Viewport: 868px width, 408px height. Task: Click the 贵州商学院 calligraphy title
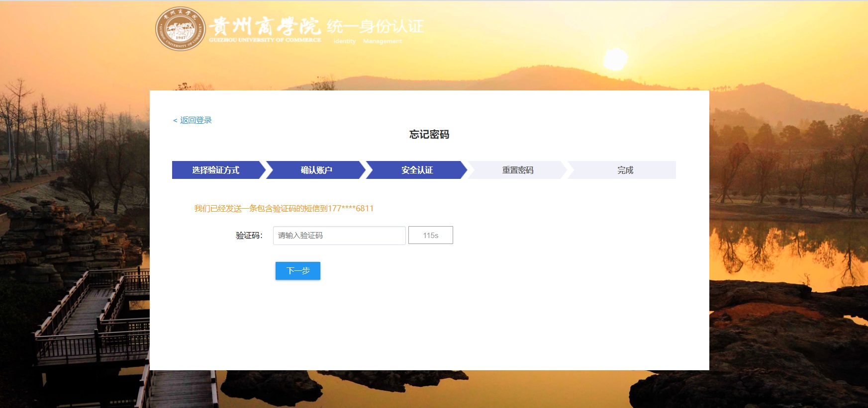pos(265,25)
